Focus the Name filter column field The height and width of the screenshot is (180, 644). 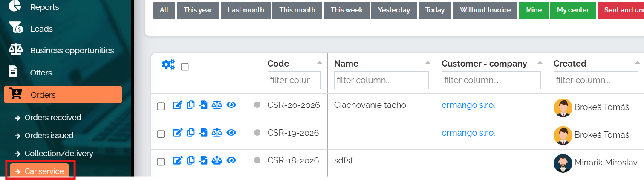point(381,80)
